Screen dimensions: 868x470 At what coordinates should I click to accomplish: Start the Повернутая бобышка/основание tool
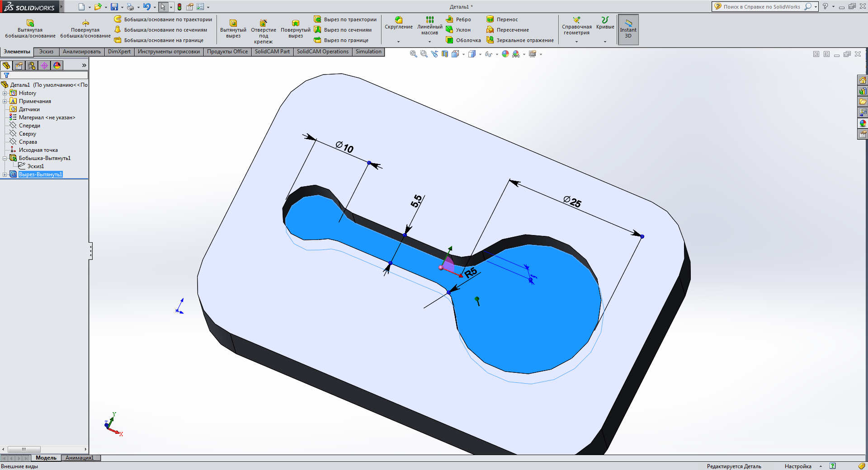85,29
